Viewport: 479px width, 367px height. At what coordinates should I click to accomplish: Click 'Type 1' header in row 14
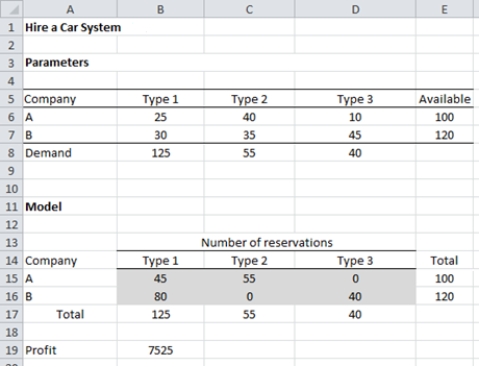click(x=160, y=261)
